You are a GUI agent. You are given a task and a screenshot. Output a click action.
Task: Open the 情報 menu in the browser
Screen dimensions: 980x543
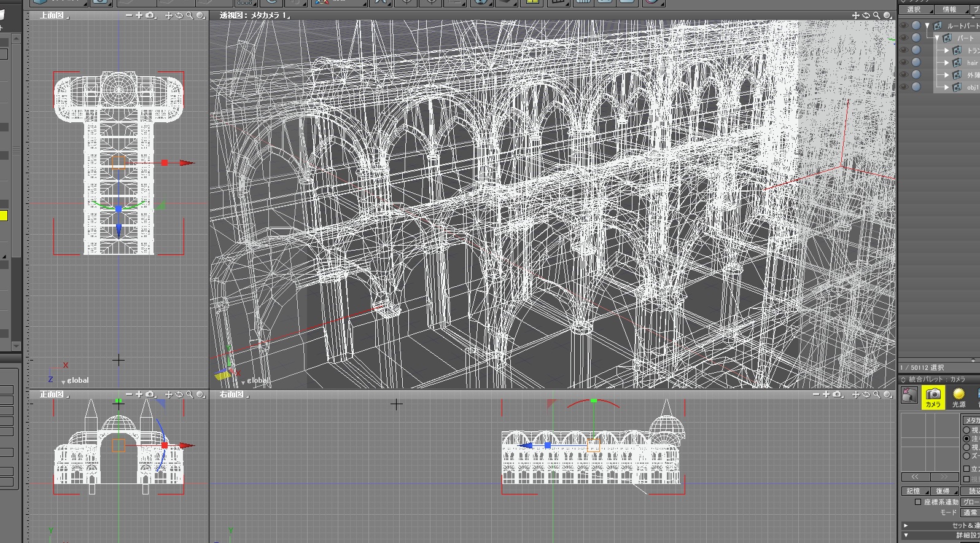point(949,10)
